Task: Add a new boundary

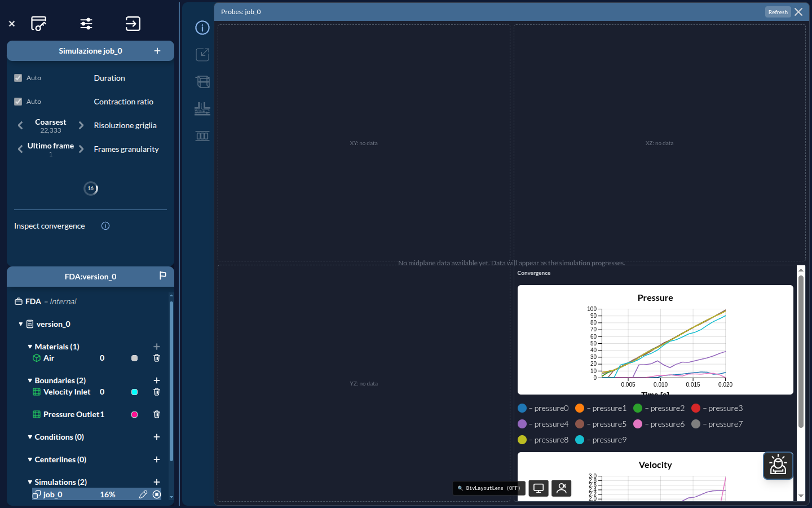Action: click(157, 380)
